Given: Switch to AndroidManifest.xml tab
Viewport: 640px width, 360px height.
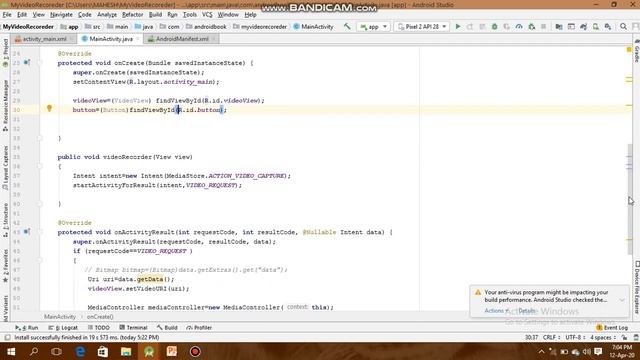Looking at the screenshot, I should point(182,39).
